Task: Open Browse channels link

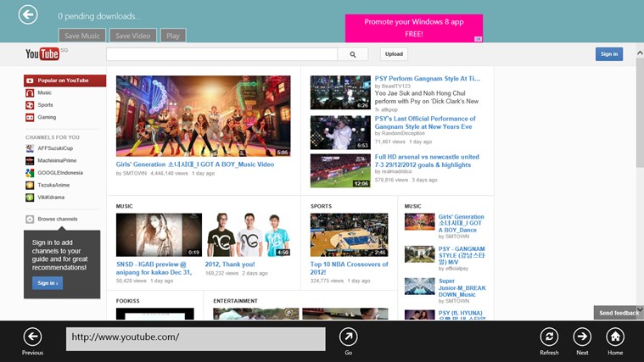Action: click(57, 219)
